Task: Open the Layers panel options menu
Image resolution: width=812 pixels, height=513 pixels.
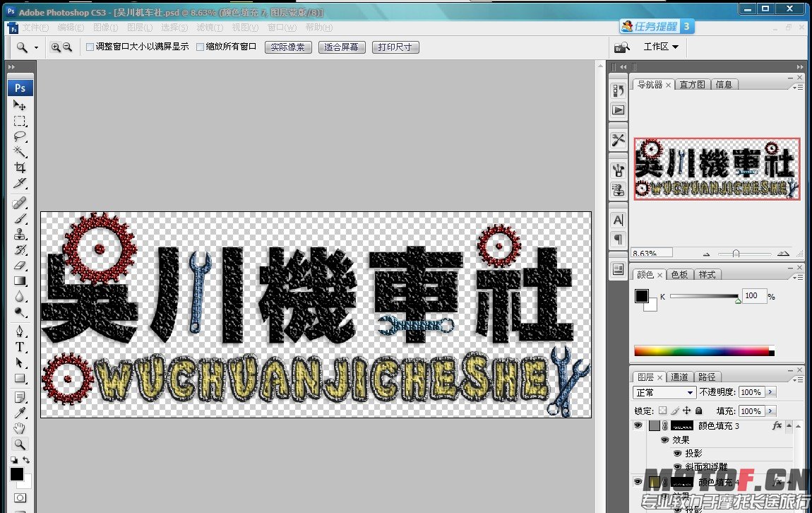Action: 799,379
